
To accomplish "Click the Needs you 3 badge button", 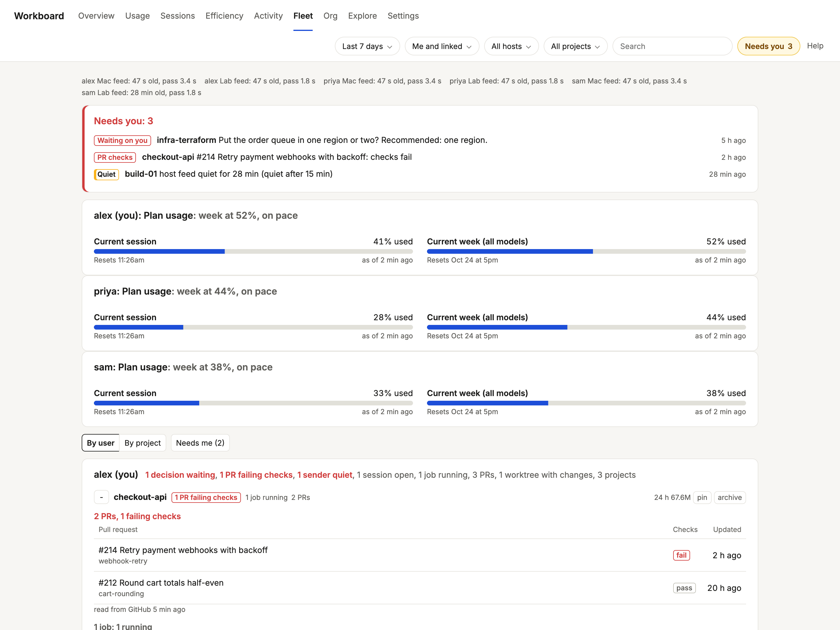I will 768,46.
